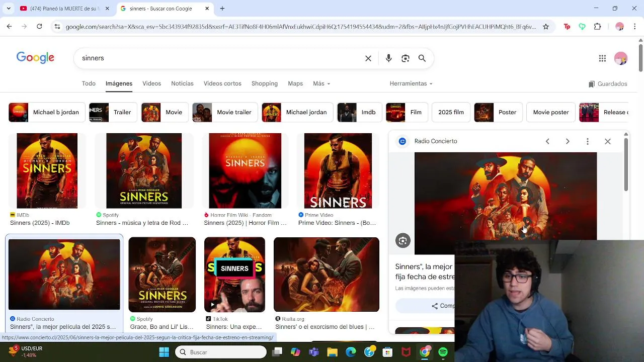Open Rialta.org Sinners thumbnail
The width and height of the screenshot is (644, 362).
coord(327,275)
